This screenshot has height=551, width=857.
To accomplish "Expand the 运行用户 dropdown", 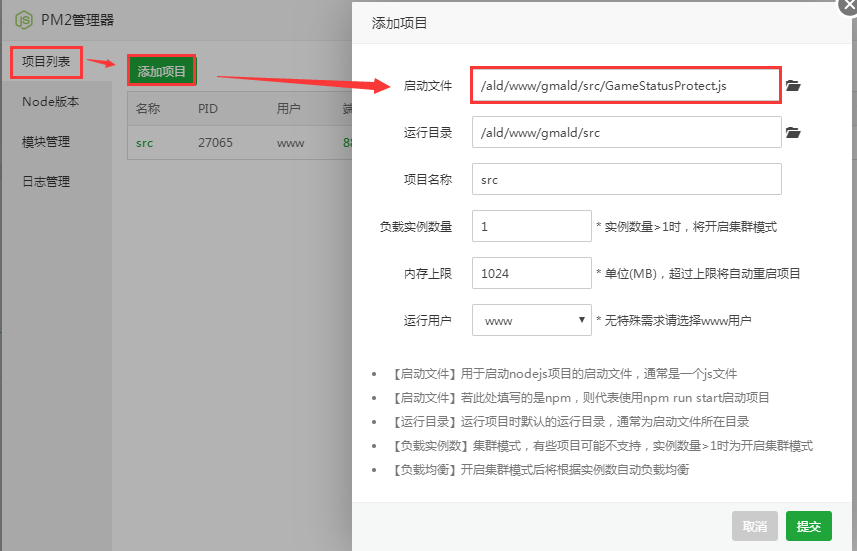I will tap(531, 321).
